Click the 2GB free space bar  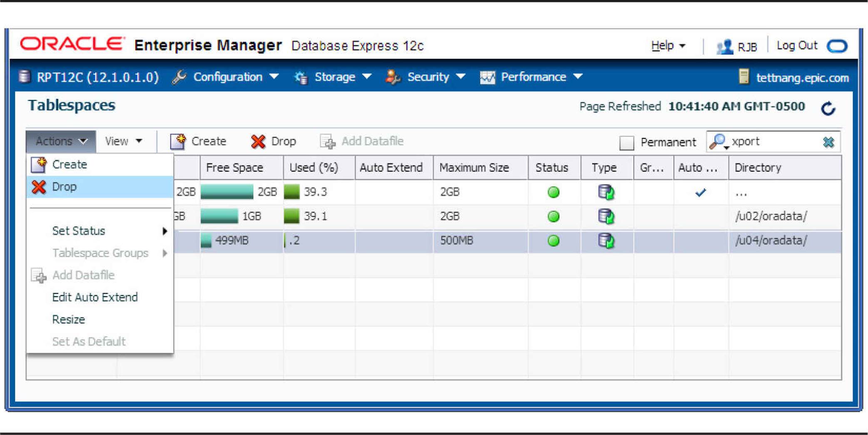227,192
